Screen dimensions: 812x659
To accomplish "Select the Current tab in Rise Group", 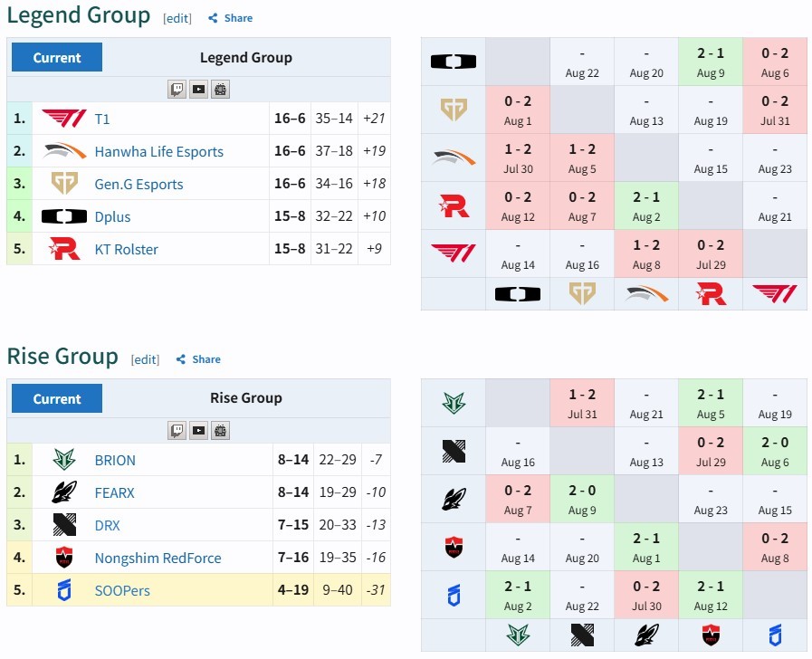I will [57, 398].
